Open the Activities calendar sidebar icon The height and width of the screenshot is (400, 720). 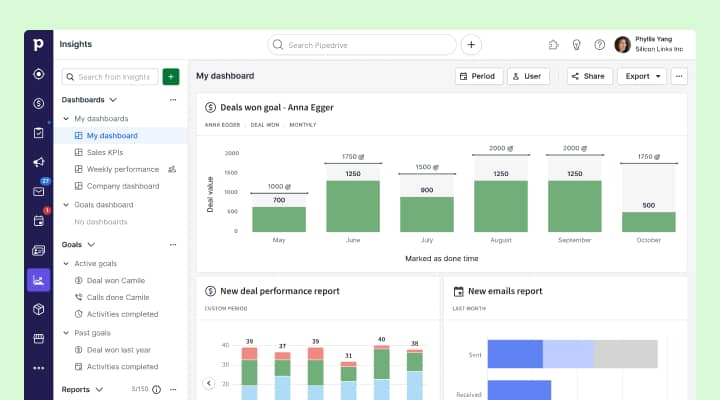pyautogui.click(x=38, y=221)
